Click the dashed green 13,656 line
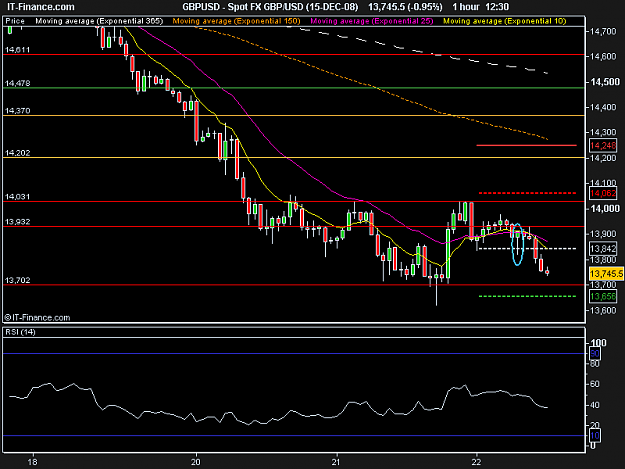This screenshot has width=625, height=469. point(527,296)
